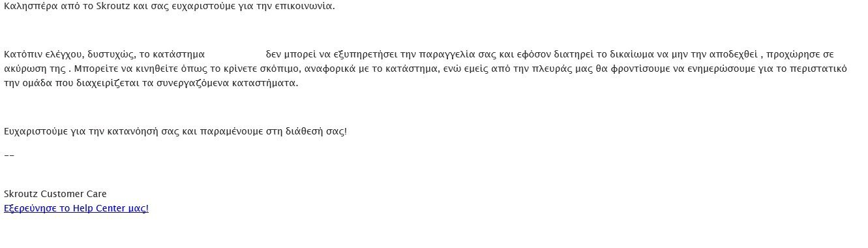Viewport: 868px width, 248px height.
Task: Click the phrase 'ακύρωση της' in the second line
Action: tap(35, 68)
